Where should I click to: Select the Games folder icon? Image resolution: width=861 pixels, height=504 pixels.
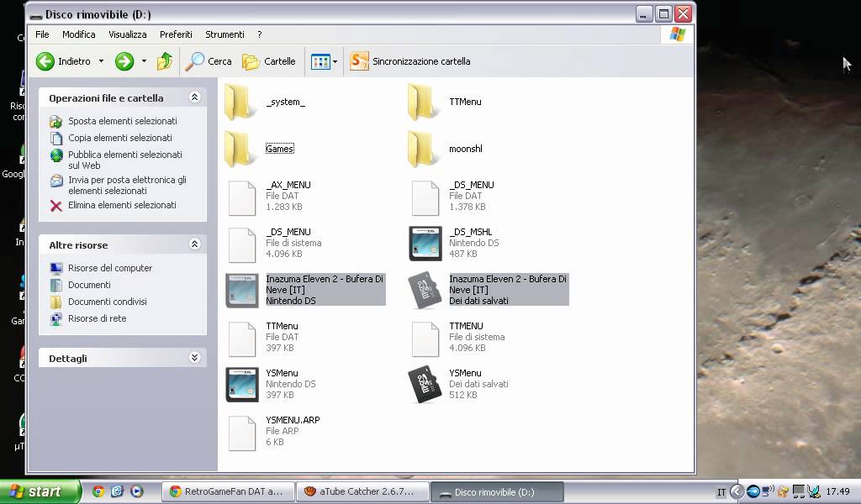240,150
